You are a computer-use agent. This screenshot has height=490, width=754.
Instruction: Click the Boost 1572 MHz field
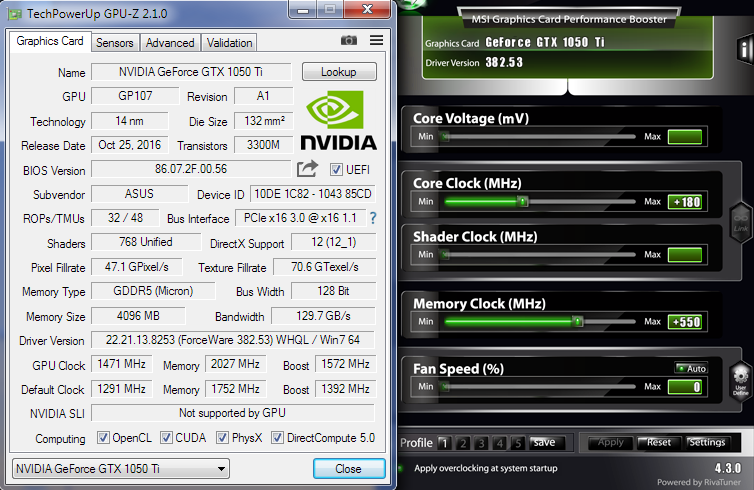click(345, 364)
